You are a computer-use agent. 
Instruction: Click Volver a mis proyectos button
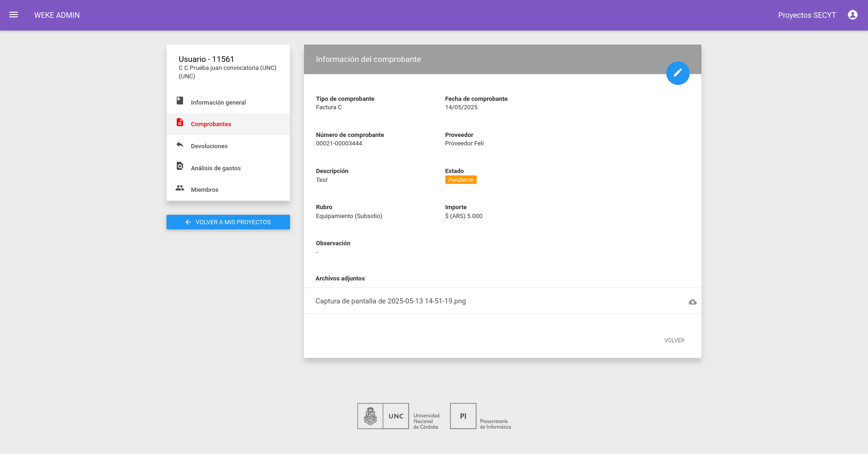tap(228, 222)
